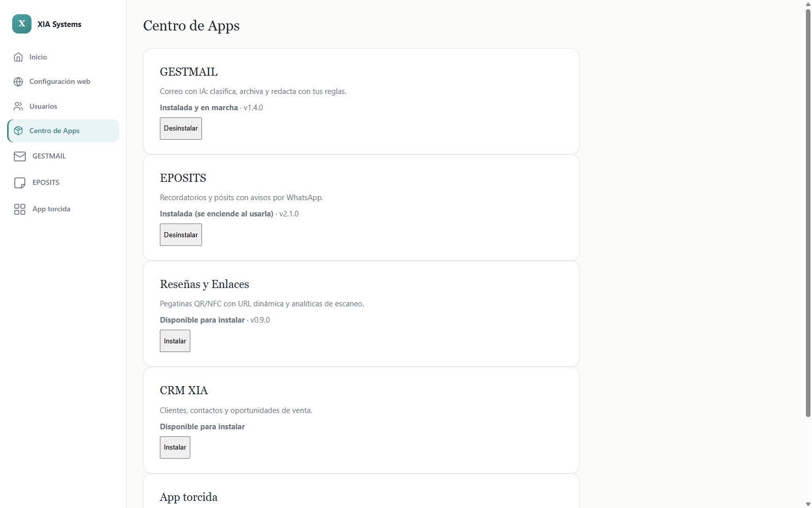Click 'Recordatorios y pósits' description text

[242, 198]
